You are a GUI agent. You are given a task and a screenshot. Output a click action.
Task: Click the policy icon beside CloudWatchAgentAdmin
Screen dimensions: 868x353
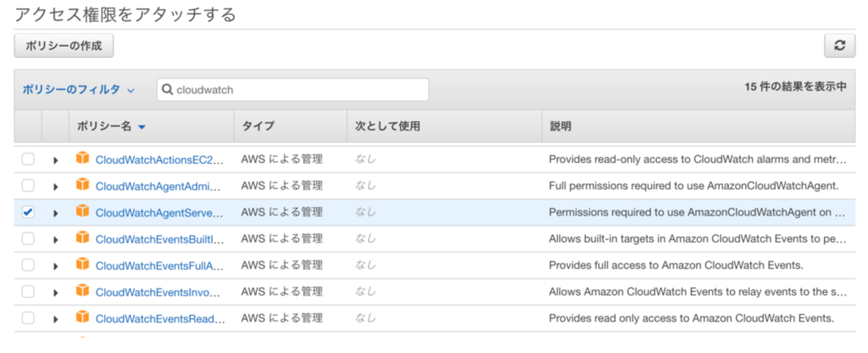[x=83, y=185]
